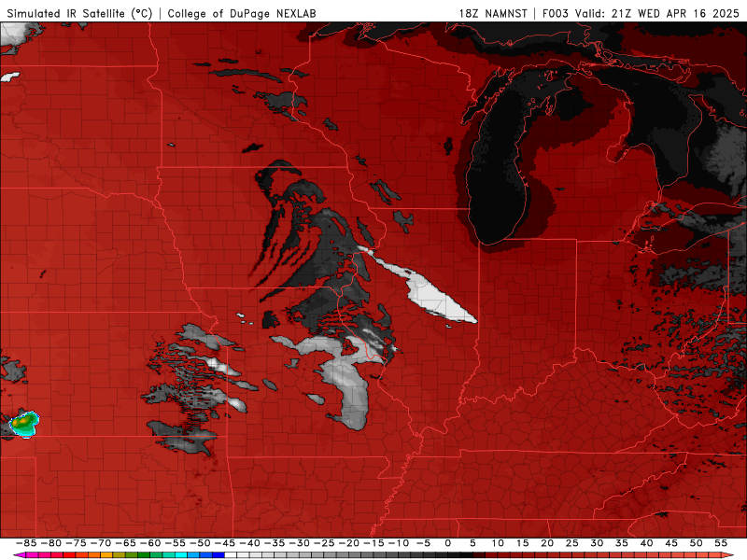The height and width of the screenshot is (560, 747).
Task: Click the -15 label on the temperature scale
Action: 373,543
